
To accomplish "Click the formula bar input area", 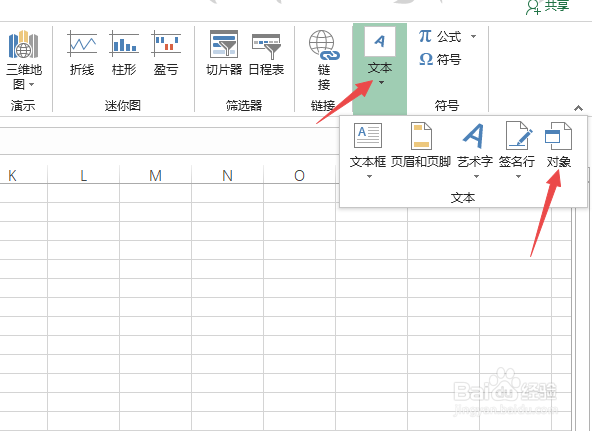I will 169,141.
